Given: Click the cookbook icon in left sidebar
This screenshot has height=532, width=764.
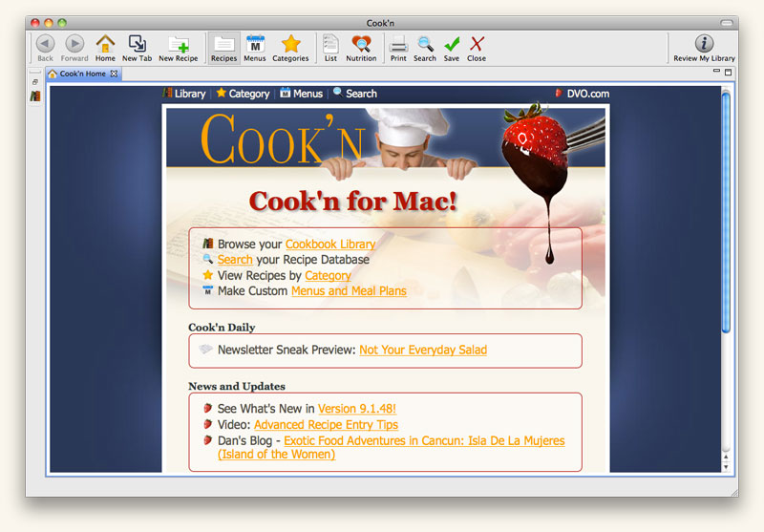Looking at the screenshot, I should [35, 96].
